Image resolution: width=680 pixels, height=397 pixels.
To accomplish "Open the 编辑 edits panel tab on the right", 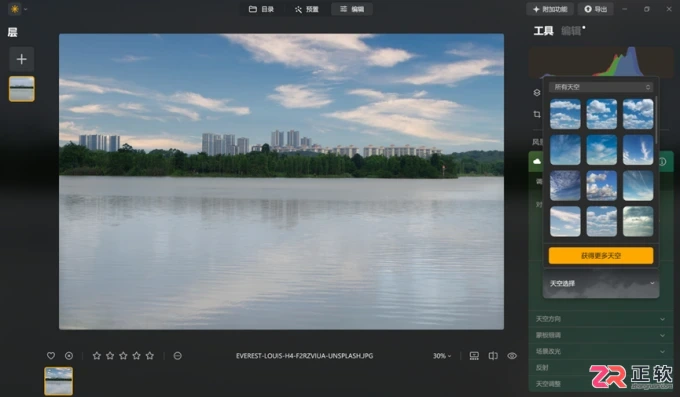I will click(x=571, y=31).
